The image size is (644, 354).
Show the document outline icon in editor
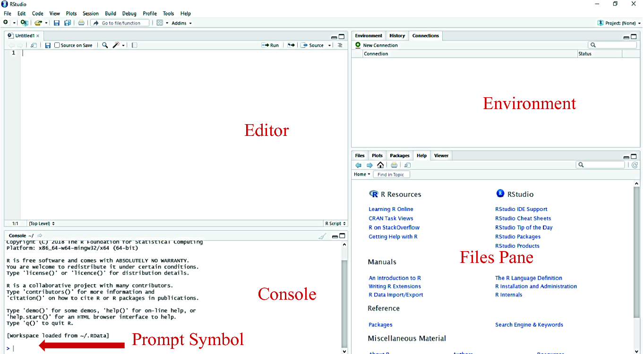coord(340,45)
